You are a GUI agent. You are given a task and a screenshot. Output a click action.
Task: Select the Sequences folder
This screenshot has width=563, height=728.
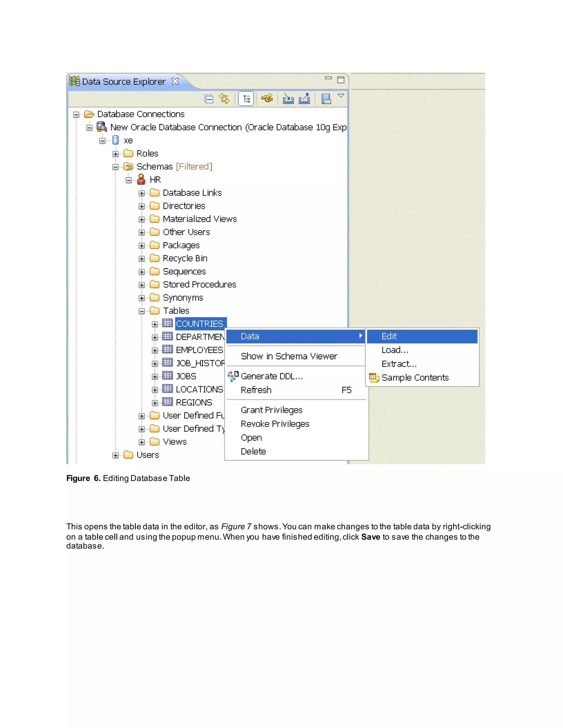coord(184,272)
